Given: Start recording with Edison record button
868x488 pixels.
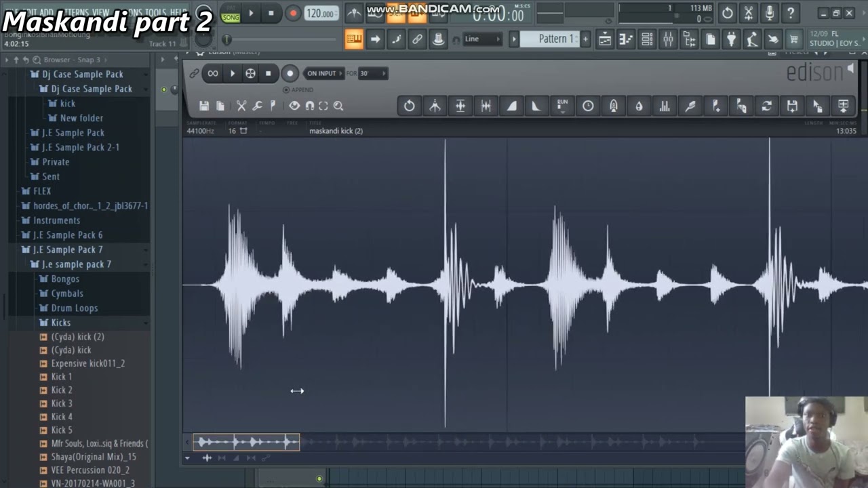Looking at the screenshot, I should (x=290, y=73).
